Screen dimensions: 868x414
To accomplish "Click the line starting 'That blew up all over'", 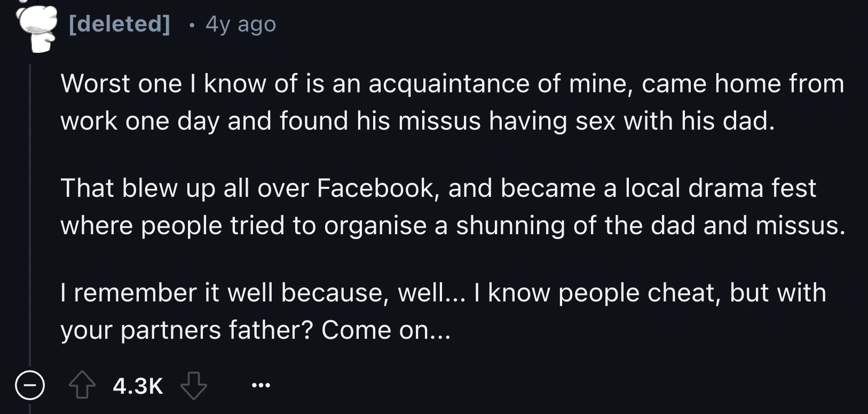I will coord(438,188).
